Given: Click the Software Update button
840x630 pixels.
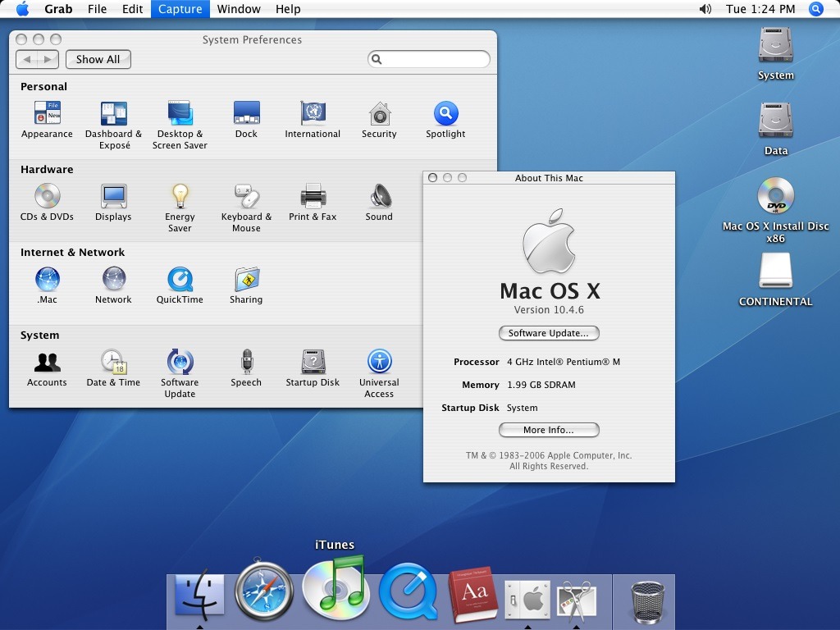Looking at the screenshot, I should pyautogui.click(x=548, y=333).
